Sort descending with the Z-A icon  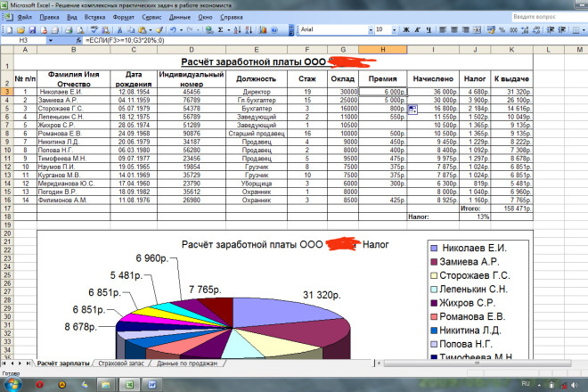249,30
